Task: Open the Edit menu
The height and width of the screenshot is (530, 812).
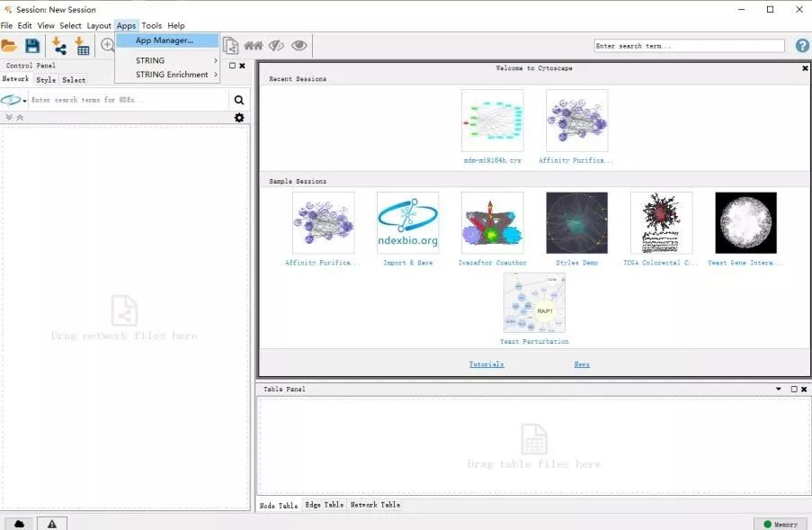Action: (x=24, y=25)
